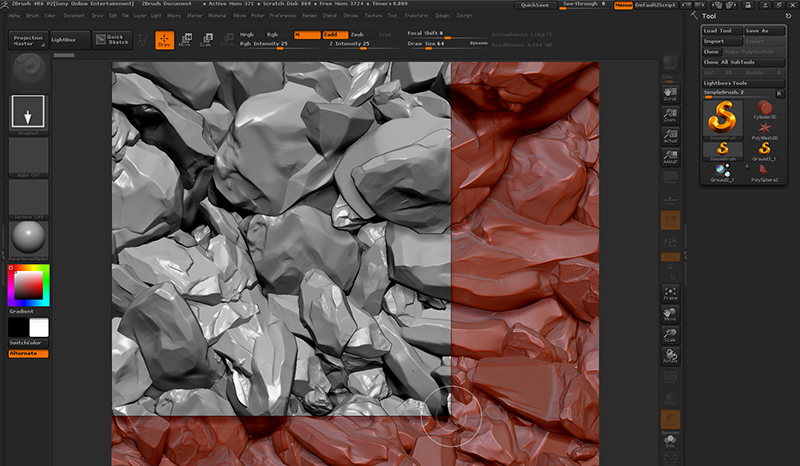Click the small SimpleBrush tool thumbnail

click(x=722, y=151)
